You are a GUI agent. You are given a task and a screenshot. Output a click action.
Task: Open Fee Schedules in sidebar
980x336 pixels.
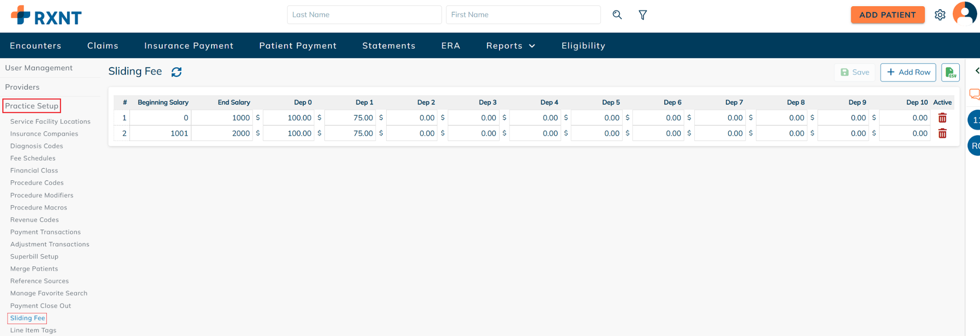pos(33,158)
